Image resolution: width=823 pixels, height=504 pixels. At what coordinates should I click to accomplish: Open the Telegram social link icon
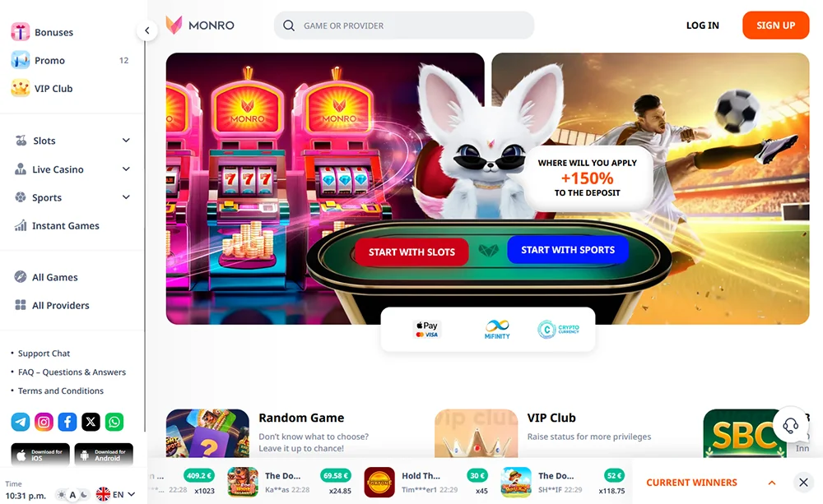click(x=21, y=422)
